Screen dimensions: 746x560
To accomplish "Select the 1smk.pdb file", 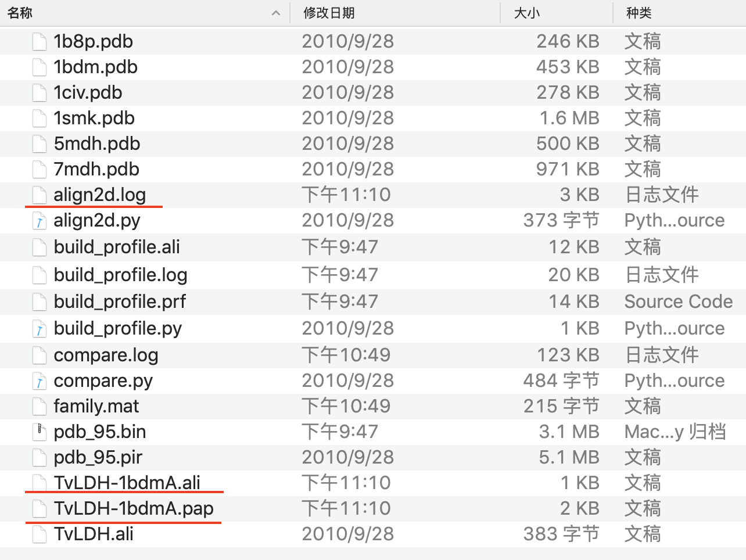I will pos(96,118).
